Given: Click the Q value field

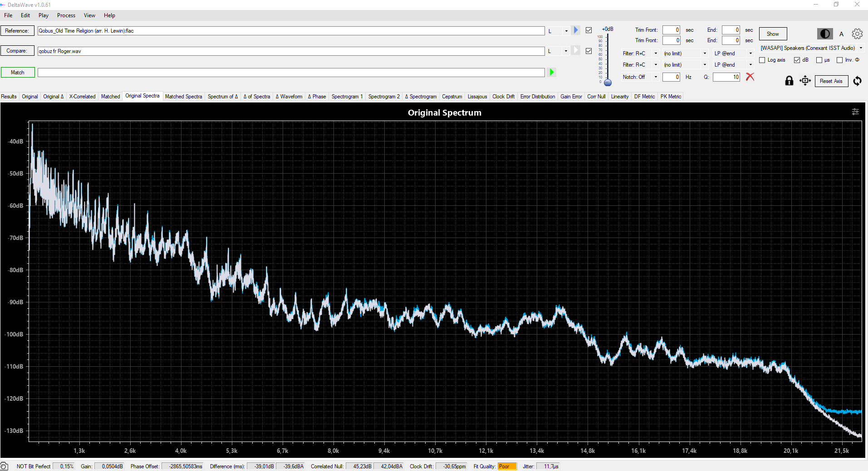Looking at the screenshot, I should pyautogui.click(x=726, y=77).
